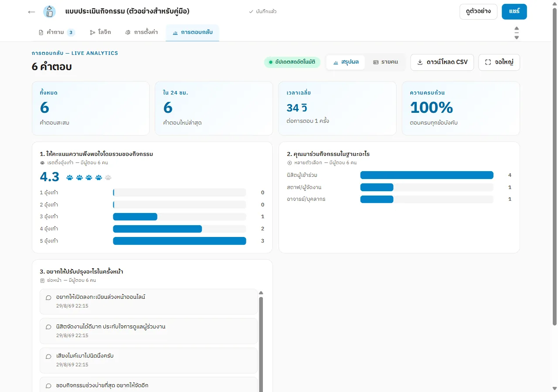Image resolution: width=558 pixels, height=392 pixels.
Task: Click the fifth grey paw rating icon
Action: (108, 177)
